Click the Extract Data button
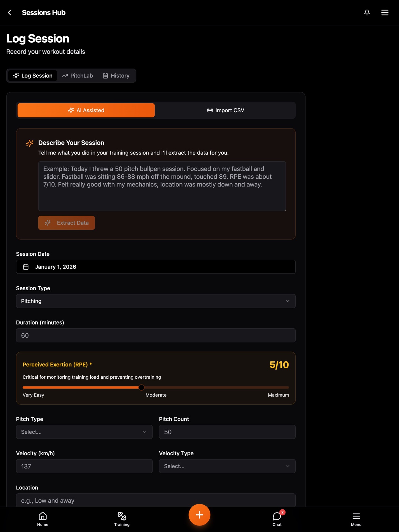Screen dimensions: 399x532 [66, 223]
